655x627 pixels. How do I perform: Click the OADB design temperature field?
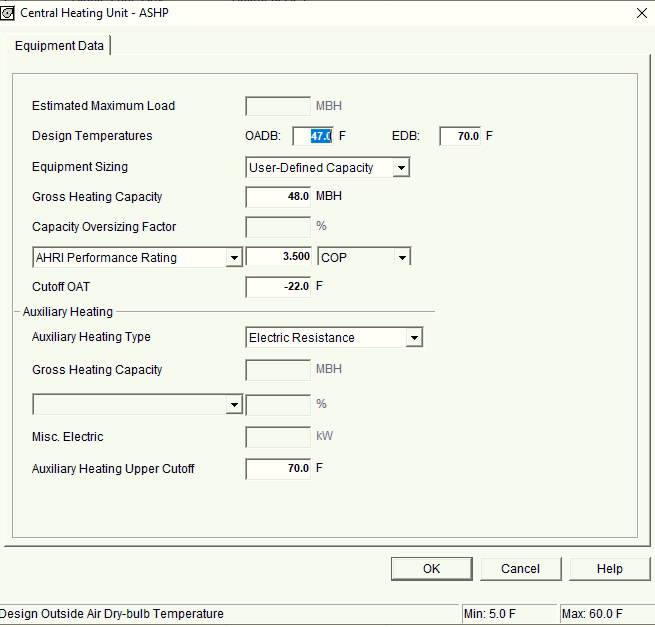coord(313,136)
